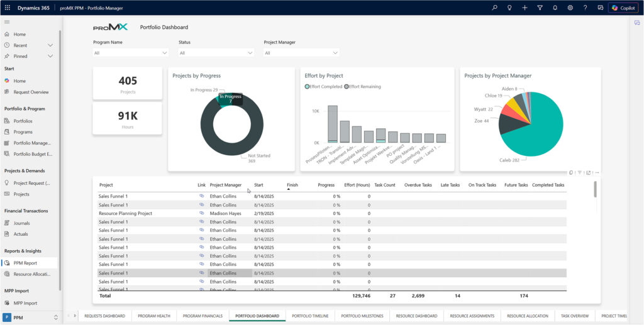644x325 pixels.
Task: Expand the Program Name filter dropdown
Action: click(130, 53)
